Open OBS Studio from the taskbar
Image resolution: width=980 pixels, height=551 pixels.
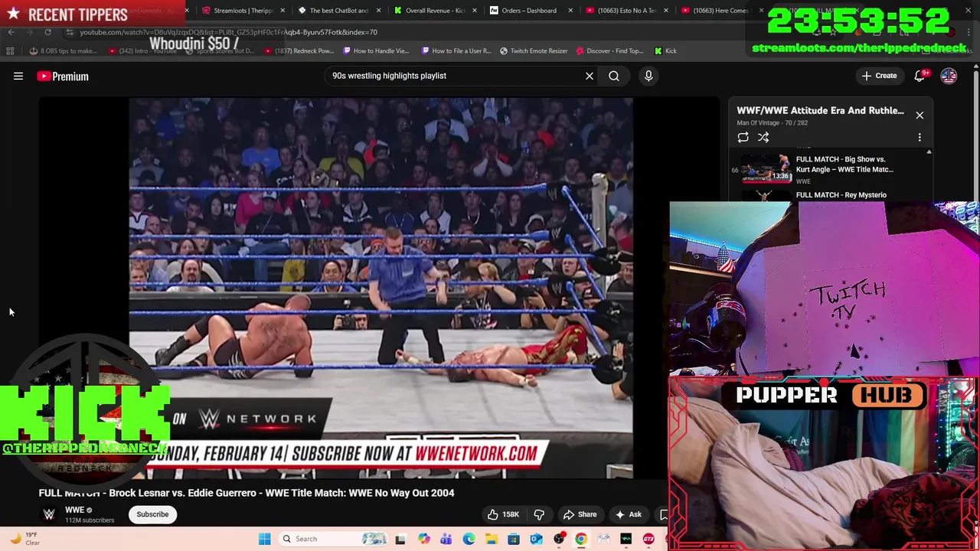(559, 539)
